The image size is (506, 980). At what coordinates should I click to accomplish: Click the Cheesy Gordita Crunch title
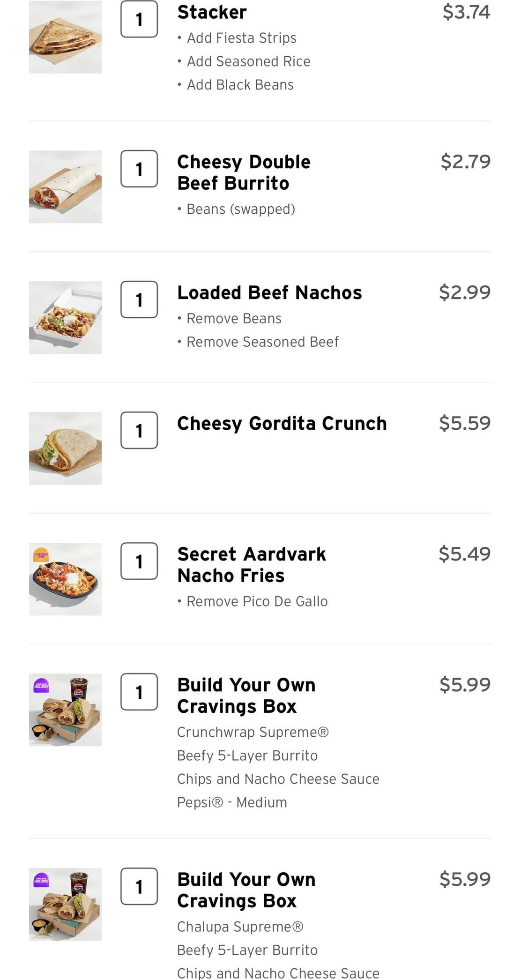[x=282, y=423]
